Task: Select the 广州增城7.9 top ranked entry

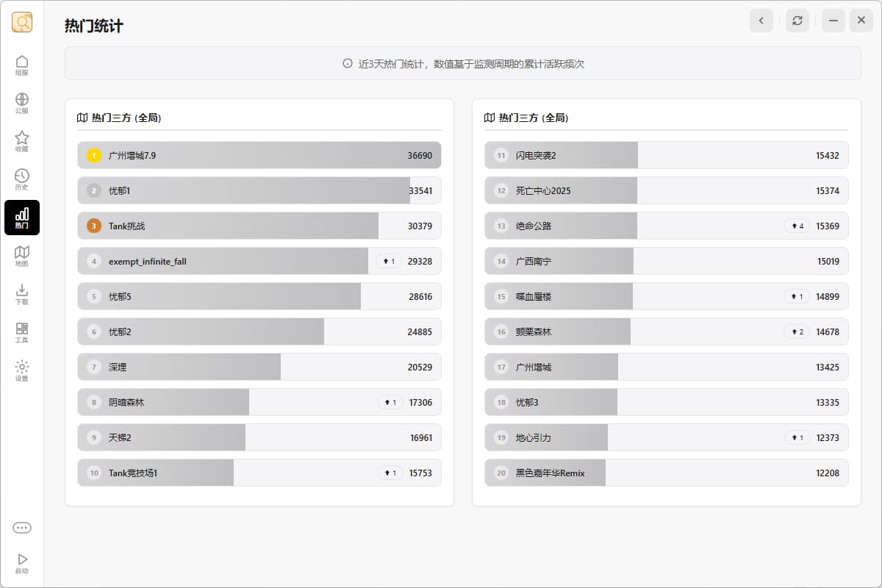Action: point(259,155)
